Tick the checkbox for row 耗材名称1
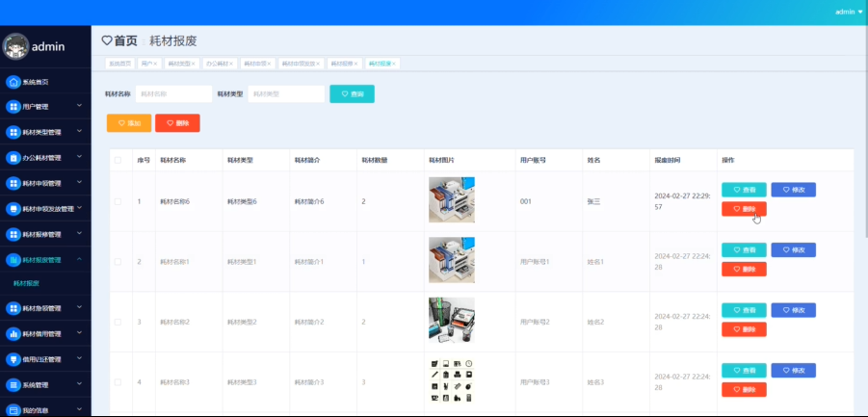This screenshot has height=417, width=868. pyautogui.click(x=118, y=262)
